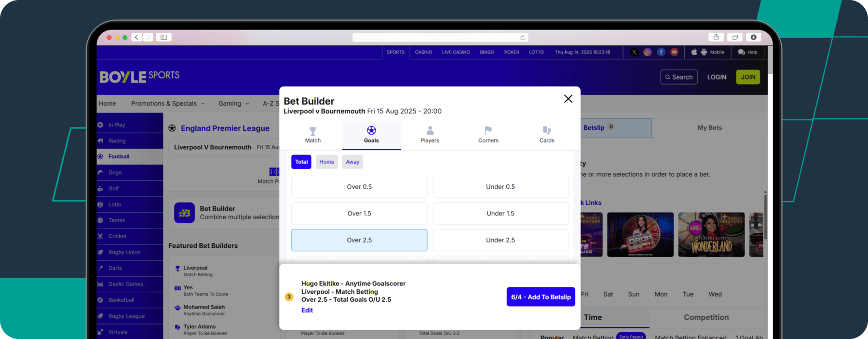
Task: Click 6/4 Add To Betslip button
Action: coord(541,297)
